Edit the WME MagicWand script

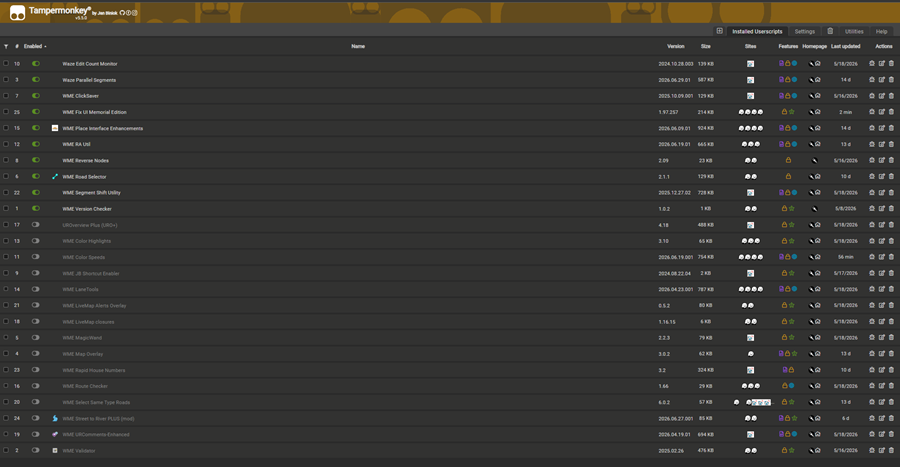coord(882,337)
